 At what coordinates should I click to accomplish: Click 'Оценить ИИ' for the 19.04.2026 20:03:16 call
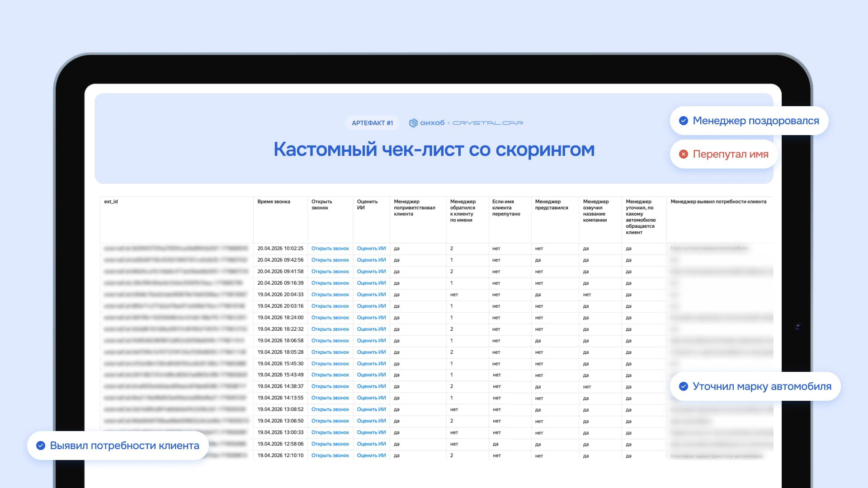pyautogui.click(x=371, y=306)
